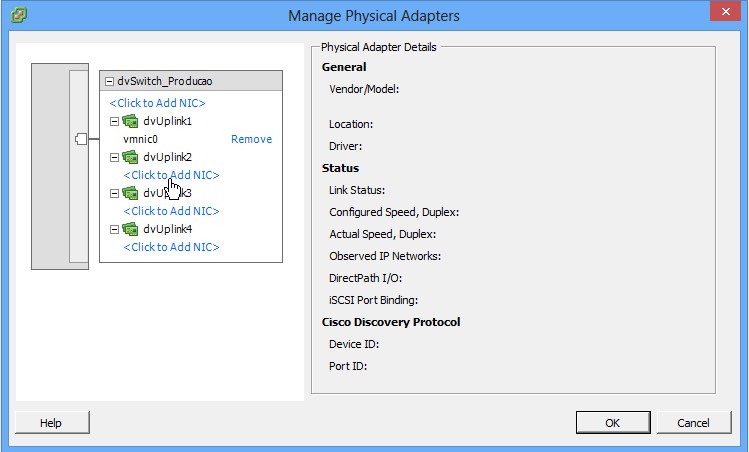This screenshot has height=452, width=749.
Task: Collapse the dvUplink1 node
Action: click(115, 121)
